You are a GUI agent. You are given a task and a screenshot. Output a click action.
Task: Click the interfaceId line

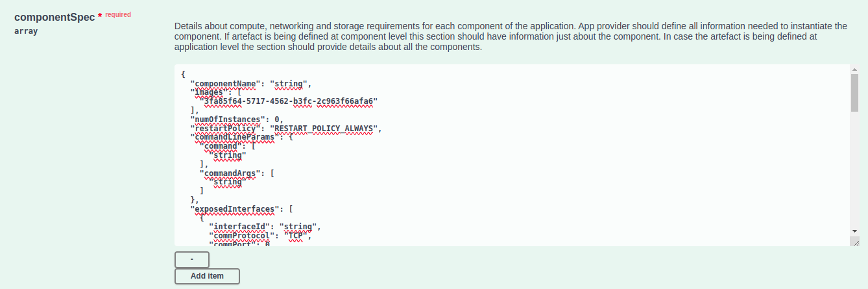click(264, 227)
